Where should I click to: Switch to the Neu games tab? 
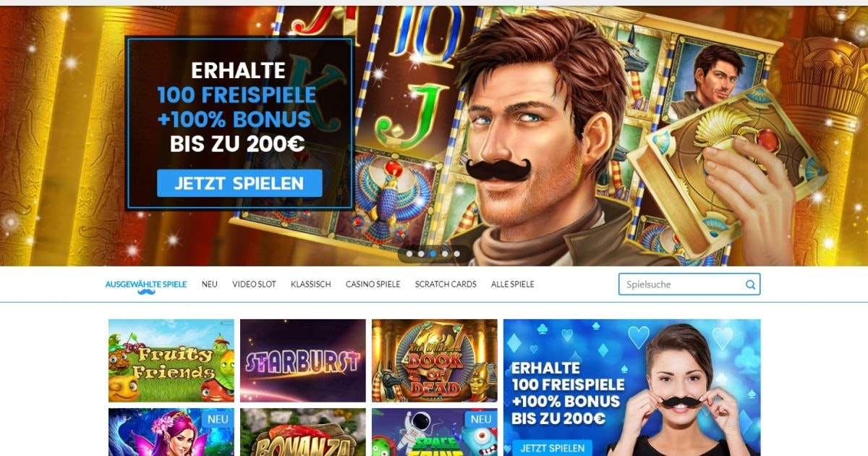click(210, 284)
